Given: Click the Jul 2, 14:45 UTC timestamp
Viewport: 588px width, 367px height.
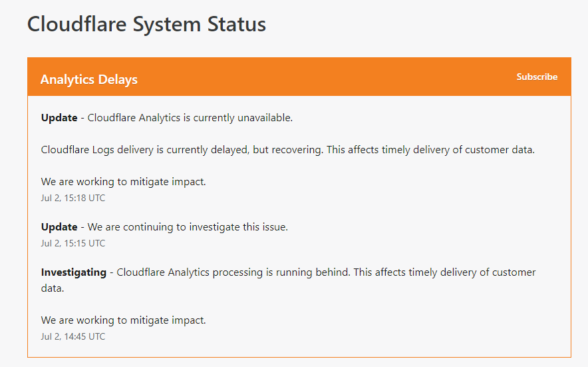Looking at the screenshot, I should 73,336.
